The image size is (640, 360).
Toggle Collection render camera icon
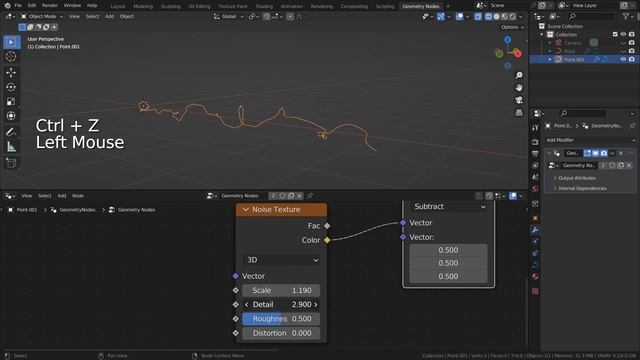click(x=631, y=35)
